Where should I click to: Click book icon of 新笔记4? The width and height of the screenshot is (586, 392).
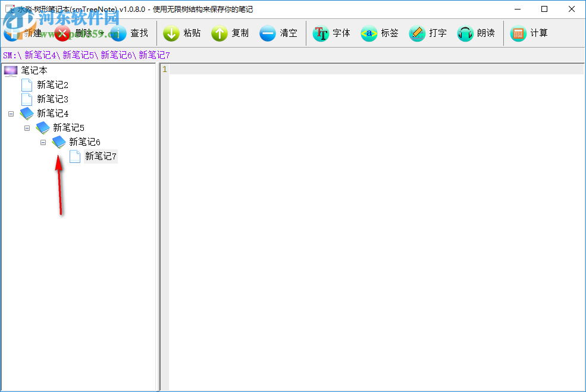(x=27, y=114)
